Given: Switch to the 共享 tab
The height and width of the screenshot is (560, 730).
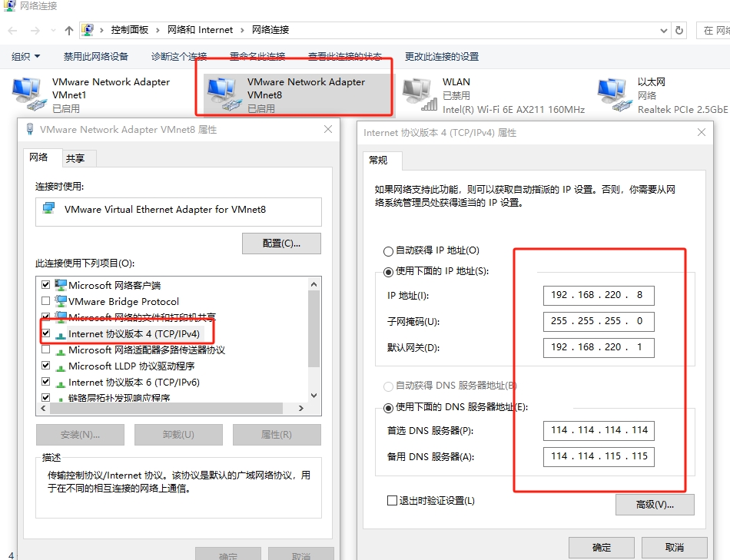Looking at the screenshot, I should [x=75, y=158].
